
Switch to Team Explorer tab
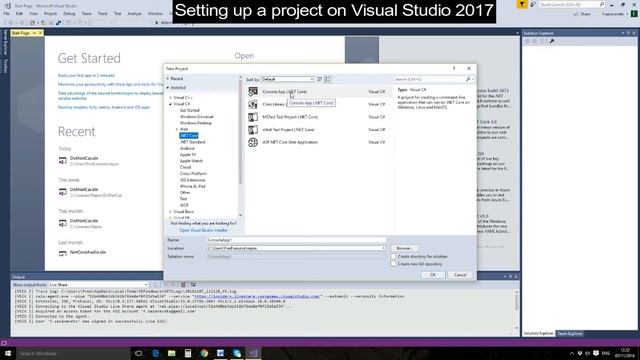[x=570, y=334]
